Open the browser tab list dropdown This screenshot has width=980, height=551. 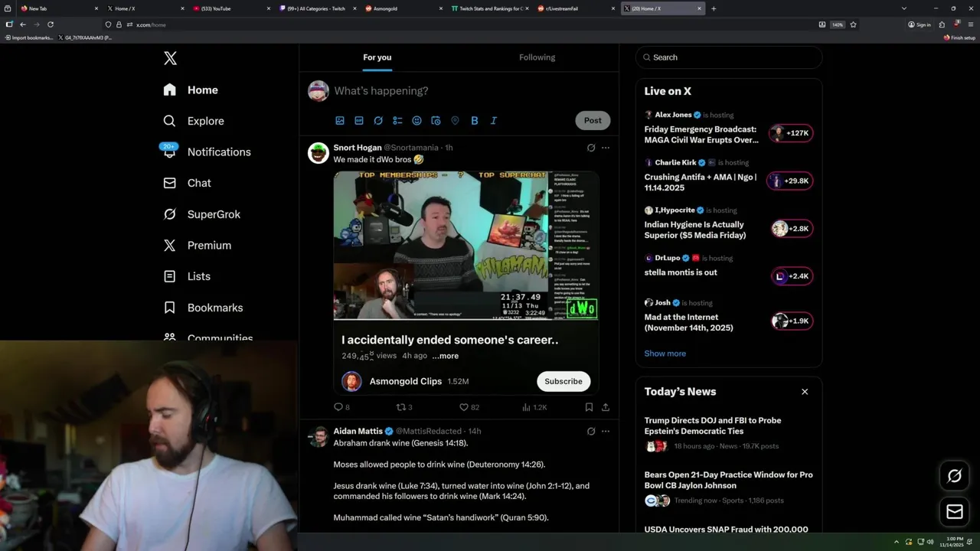pos(903,8)
